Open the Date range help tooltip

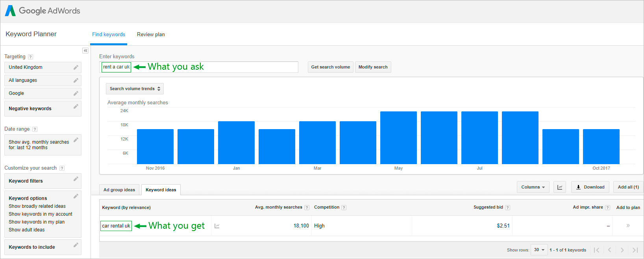pyautogui.click(x=35, y=129)
